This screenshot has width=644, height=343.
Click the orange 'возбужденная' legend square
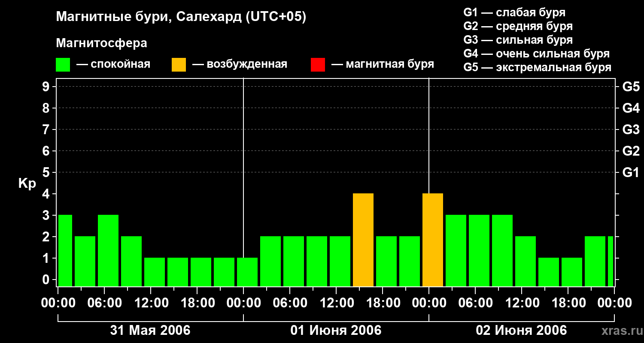click(179, 65)
